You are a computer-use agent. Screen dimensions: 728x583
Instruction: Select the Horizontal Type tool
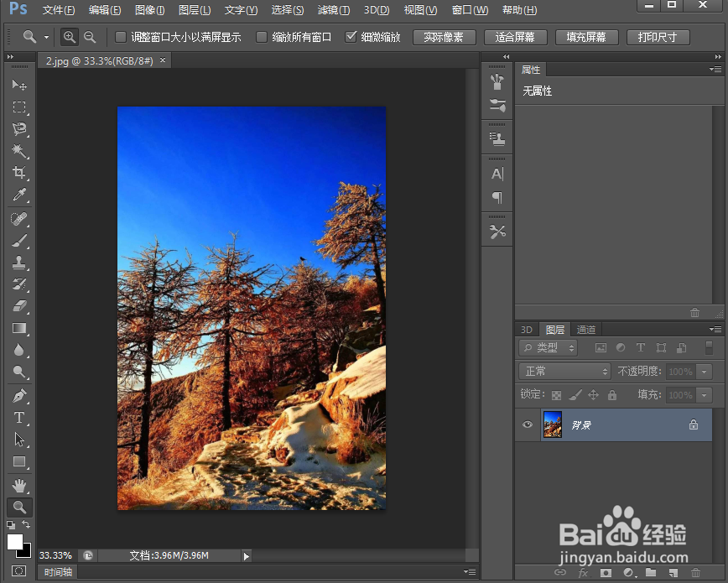[x=18, y=418]
